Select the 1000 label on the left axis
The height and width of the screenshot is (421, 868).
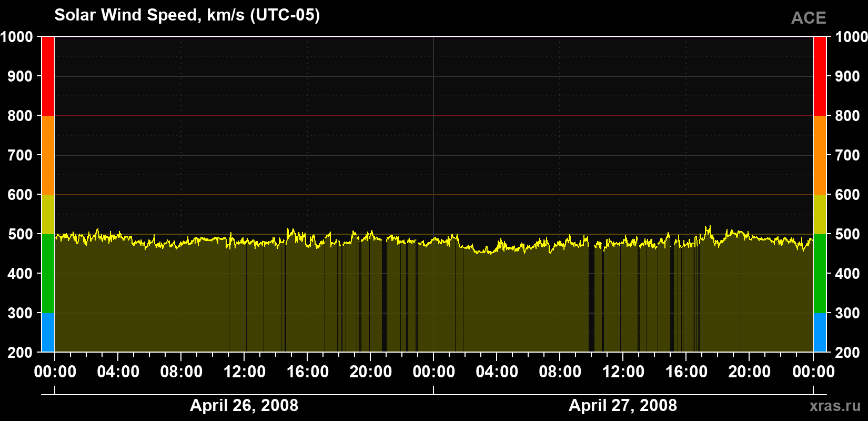pos(17,37)
